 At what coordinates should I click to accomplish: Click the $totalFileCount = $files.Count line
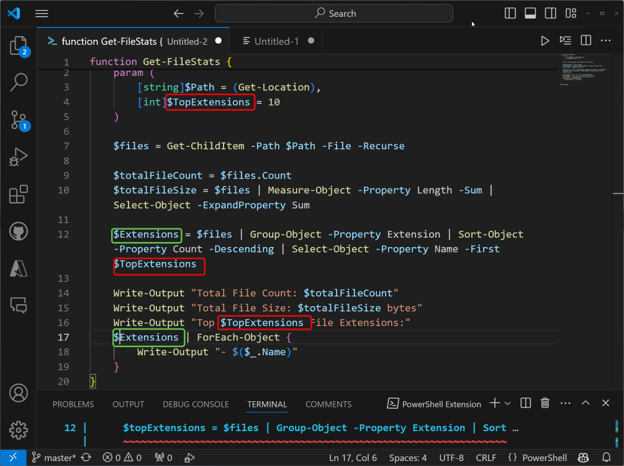(202, 175)
